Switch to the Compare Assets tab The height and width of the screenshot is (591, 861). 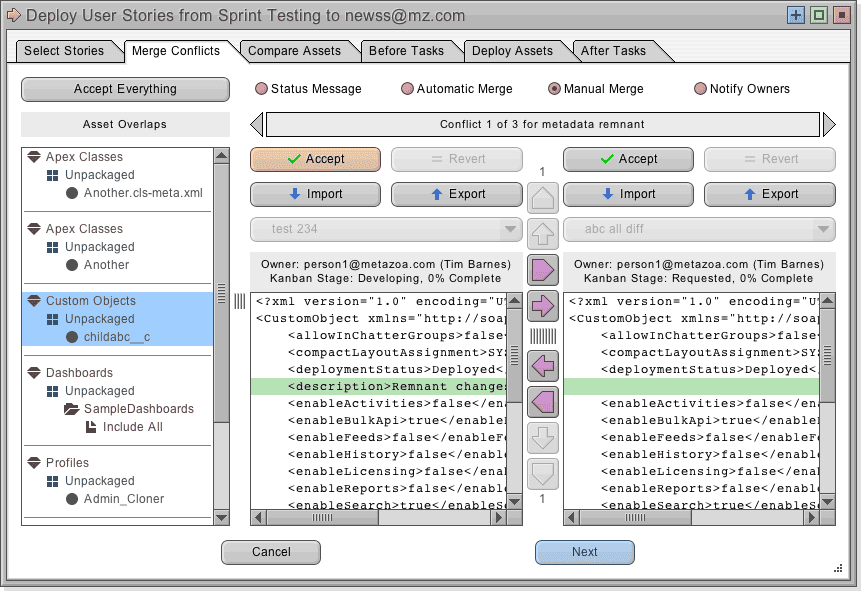coord(294,51)
